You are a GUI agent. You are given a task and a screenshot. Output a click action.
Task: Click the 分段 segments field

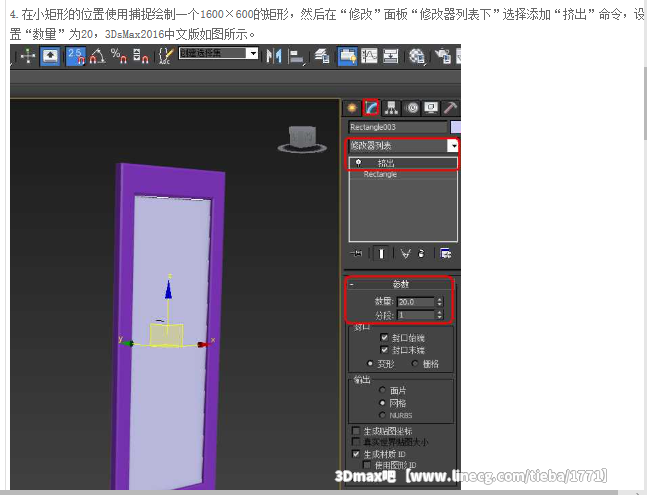pos(416,315)
